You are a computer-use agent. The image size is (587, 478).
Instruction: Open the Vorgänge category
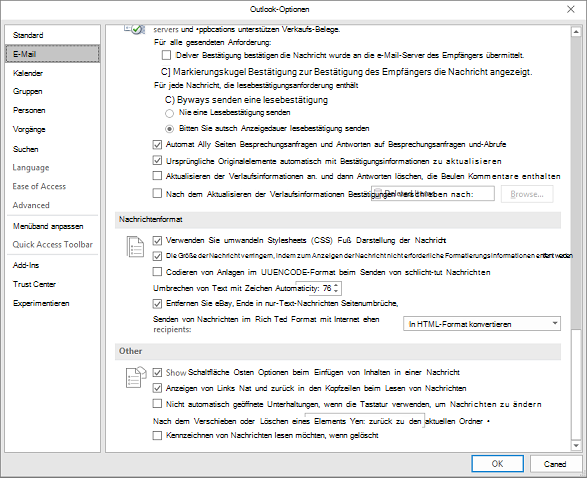tap(52, 130)
